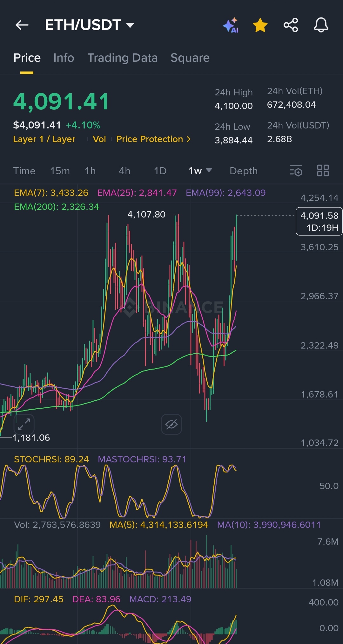The width and height of the screenshot is (343, 644).
Task: Tap the 4,107.80 high price marker
Action: pos(146,214)
